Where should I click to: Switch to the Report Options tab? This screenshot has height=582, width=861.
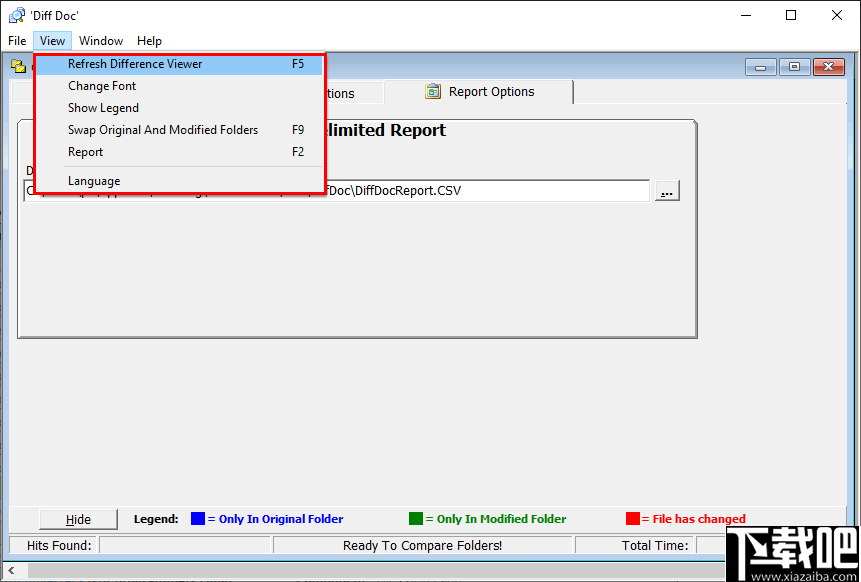[490, 91]
